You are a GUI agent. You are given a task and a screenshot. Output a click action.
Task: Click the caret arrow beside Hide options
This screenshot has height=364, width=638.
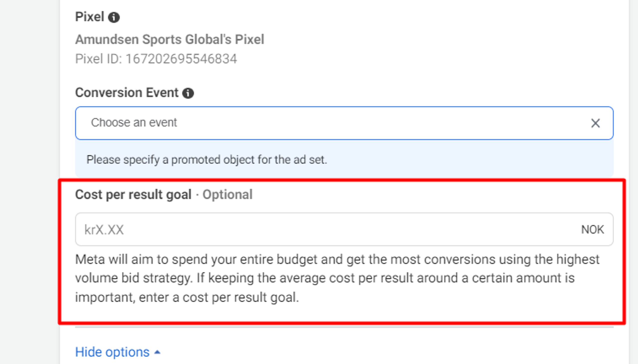point(157,352)
